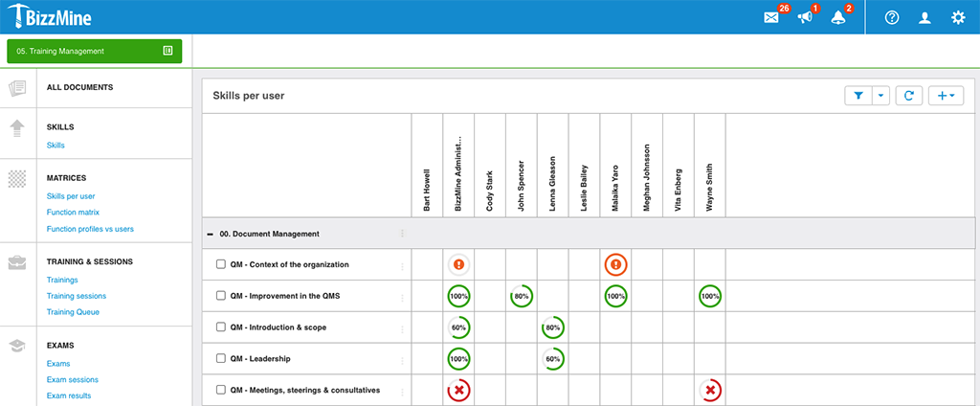Click John Spencer's 80% progress circle
Screen dimensions: 980x406
tap(522, 296)
